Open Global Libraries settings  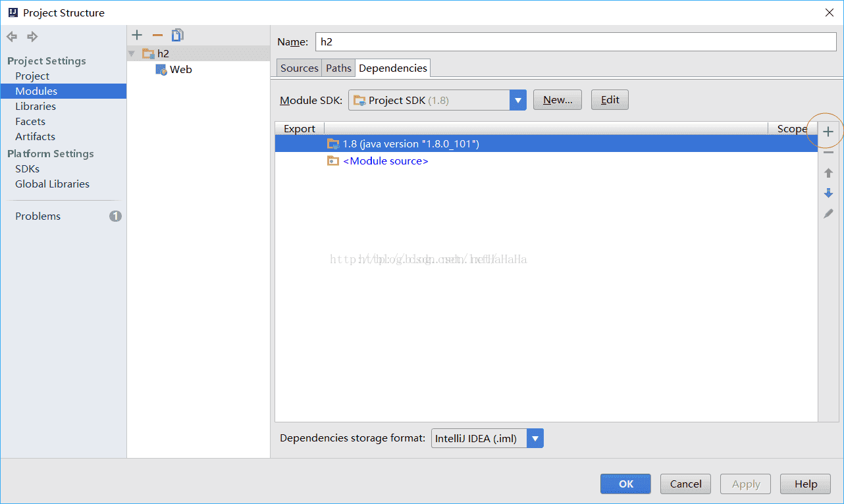[x=52, y=184]
